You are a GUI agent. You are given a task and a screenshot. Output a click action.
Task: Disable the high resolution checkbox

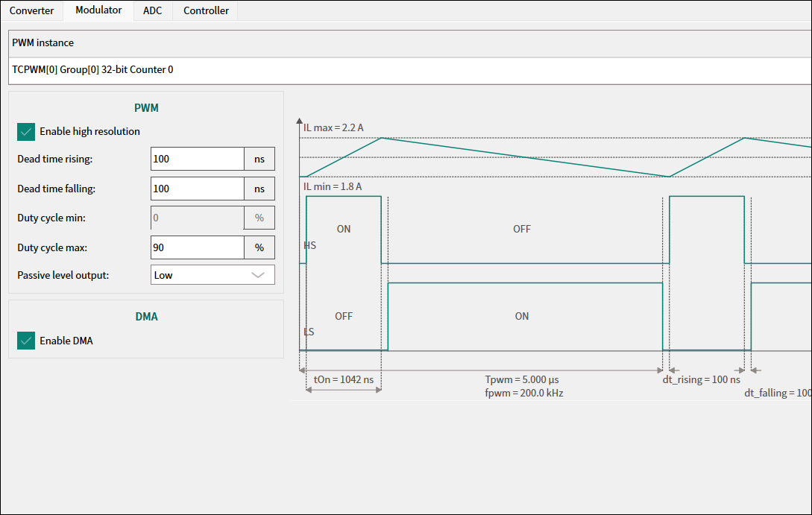coord(26,132)
